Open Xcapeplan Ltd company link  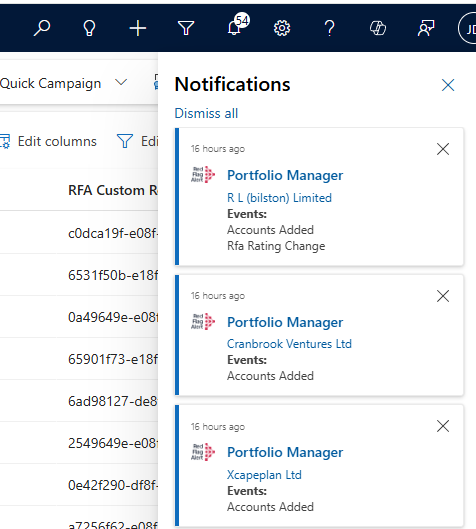click(x=264, y=475)
